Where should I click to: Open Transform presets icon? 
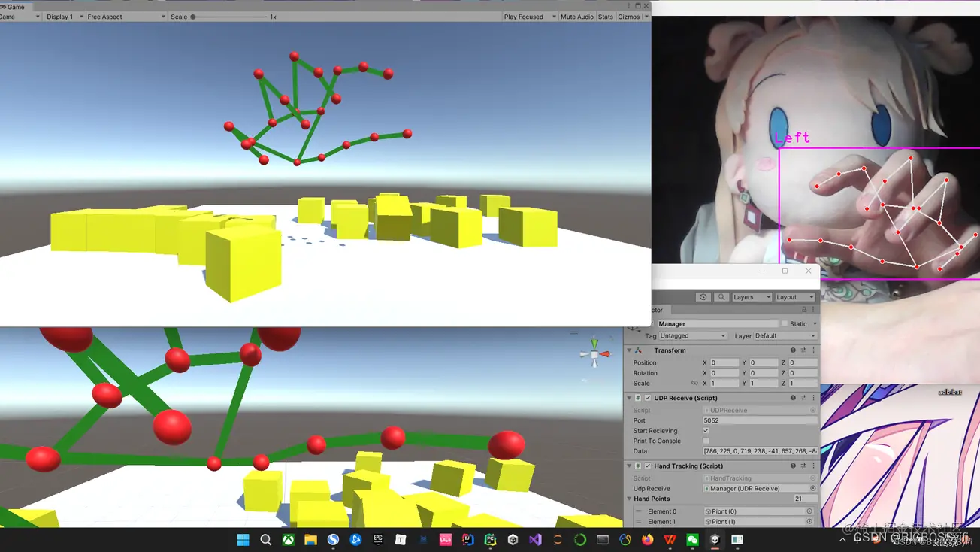(x=803, y=350)
